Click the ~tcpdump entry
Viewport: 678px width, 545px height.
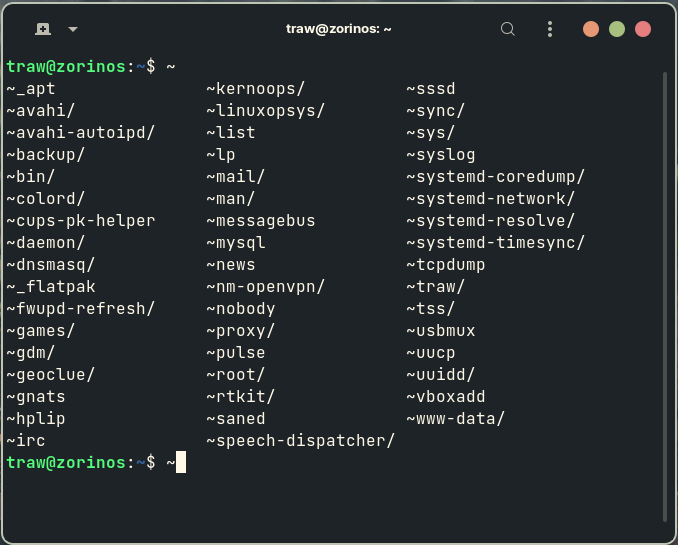tap(446, 265)
